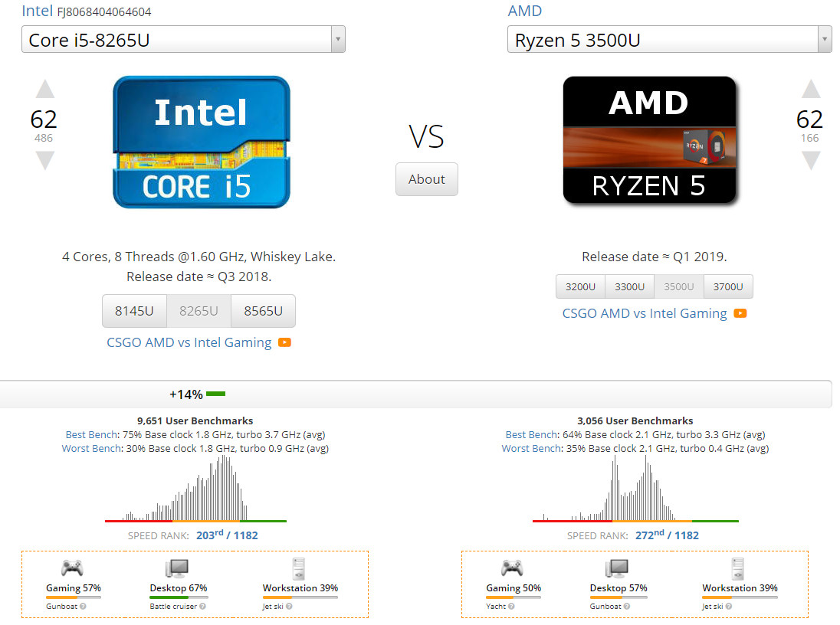This screenshot has height=625, width=840.
Task: Click Intel Gaming 57% progress bar
Action: pyautogui.click(x=74, y=597)
